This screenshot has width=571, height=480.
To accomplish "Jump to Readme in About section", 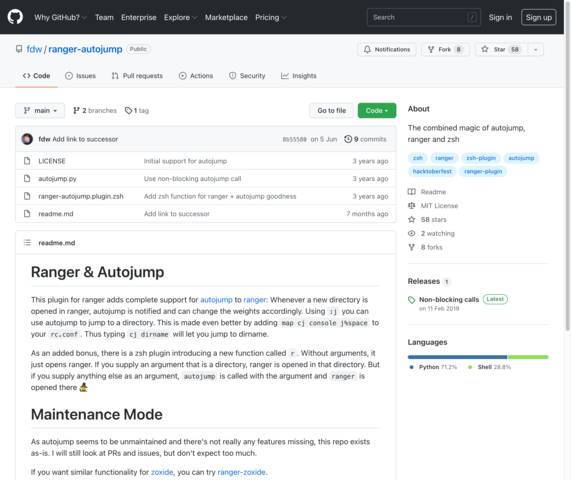I will click(x=427, y=192).
